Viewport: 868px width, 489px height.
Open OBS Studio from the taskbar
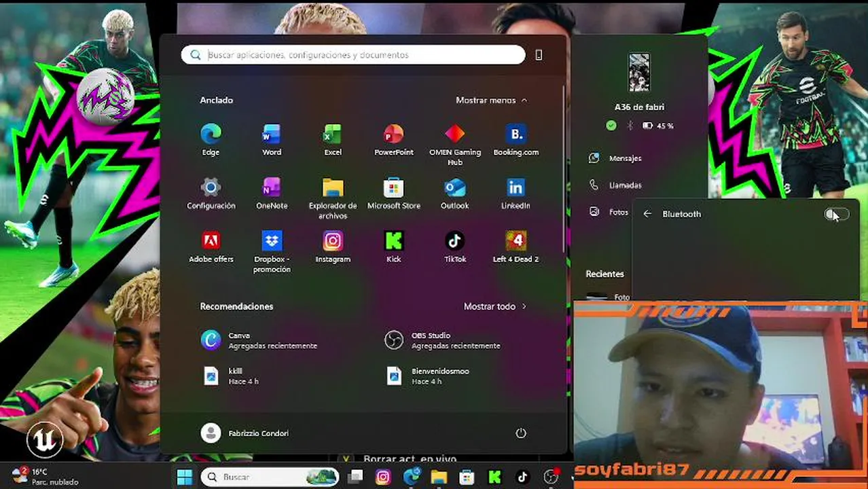coord(551,477)
